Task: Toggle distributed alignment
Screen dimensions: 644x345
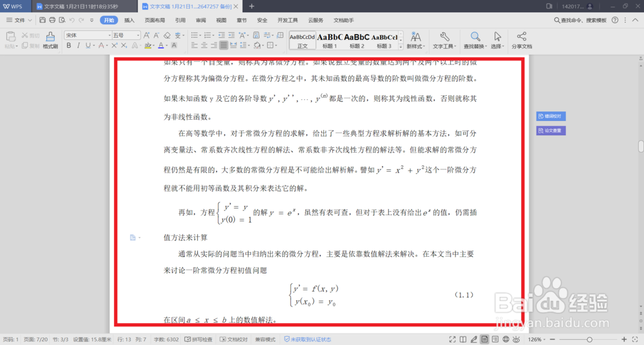Action: [x=233, y=46]
